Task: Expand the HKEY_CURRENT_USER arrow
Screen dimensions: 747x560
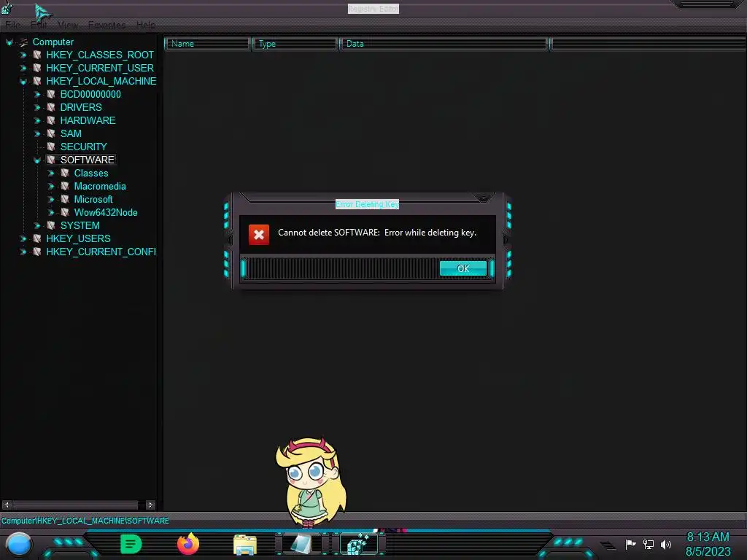Action: pos(23,68)
